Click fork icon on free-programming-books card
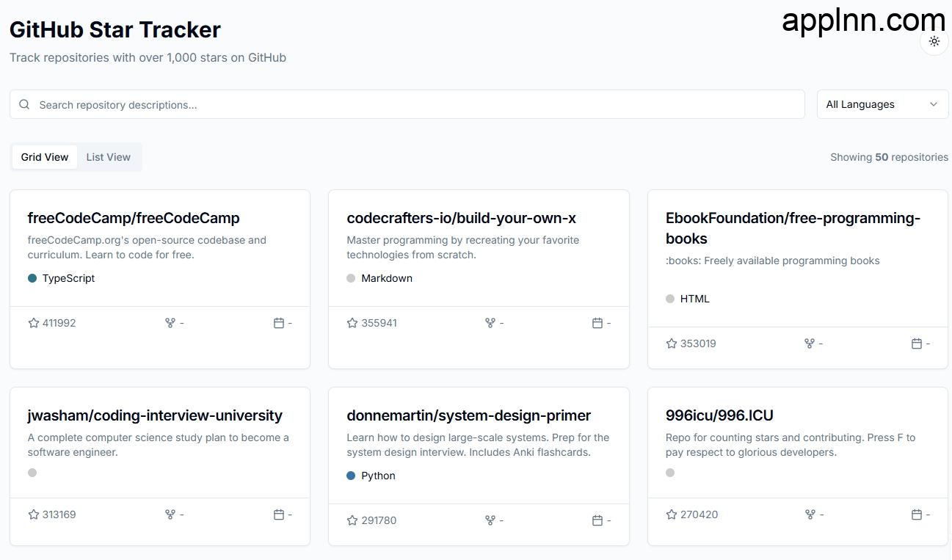The width and height of the screenshot is (952, 560). pos(810,343)
